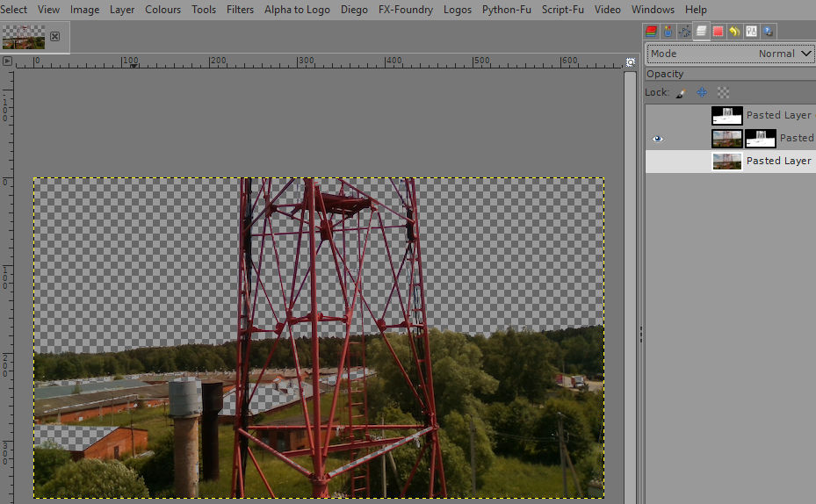This screenshot has height=504, width=816.
Task: Toggle Lock alpha channel checkerboard icon
Action: [x=723, y=92]
